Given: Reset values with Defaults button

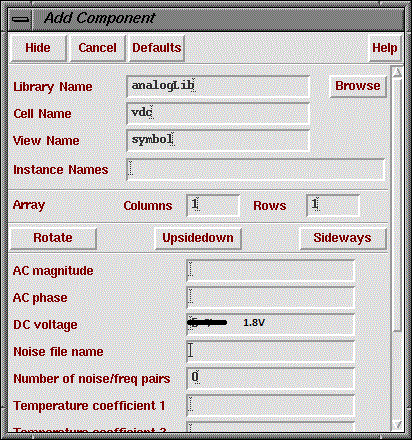Looking at the screenshot, I should click(157, 48).
